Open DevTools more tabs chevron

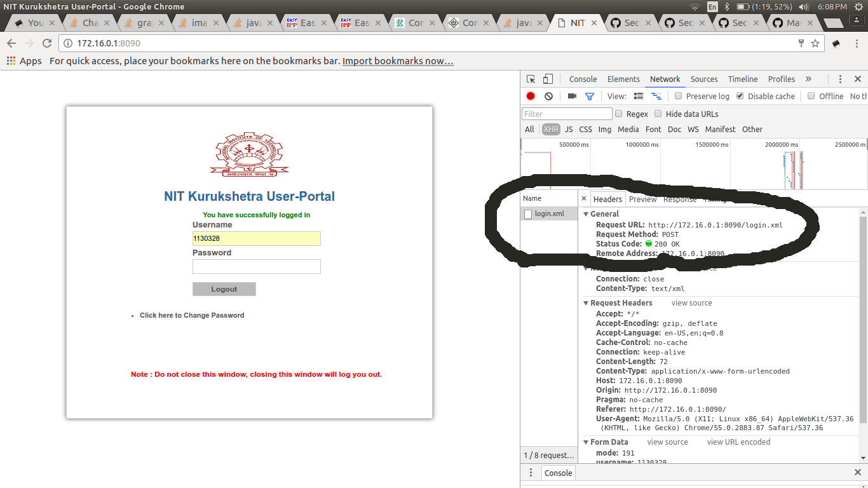tap(808, 79)
